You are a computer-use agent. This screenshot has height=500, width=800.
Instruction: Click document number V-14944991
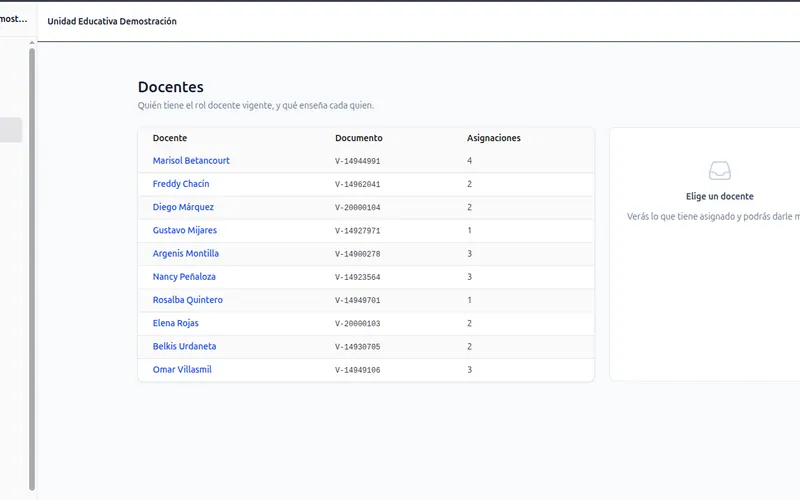click(x=357, y=161)
